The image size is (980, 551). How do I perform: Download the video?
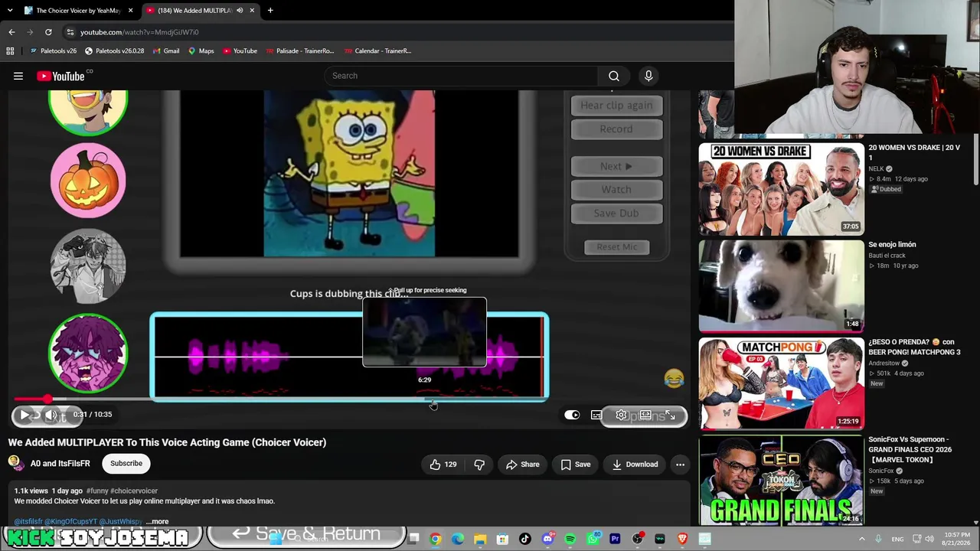tap(635, 464)
